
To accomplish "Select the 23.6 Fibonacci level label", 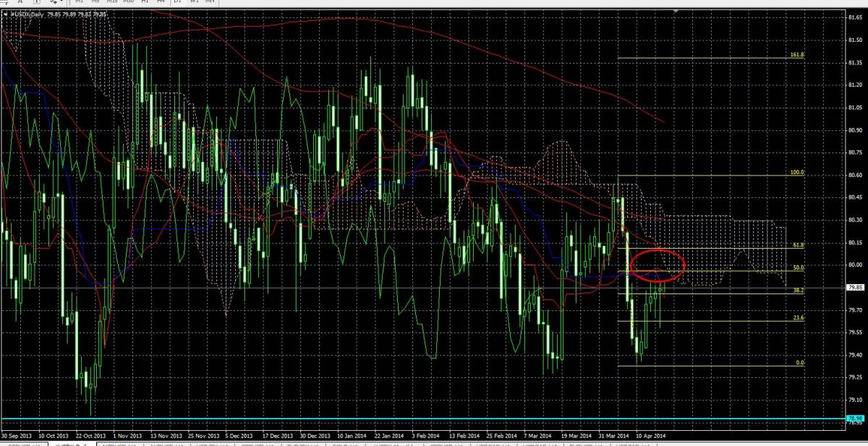I will [799, 317].
